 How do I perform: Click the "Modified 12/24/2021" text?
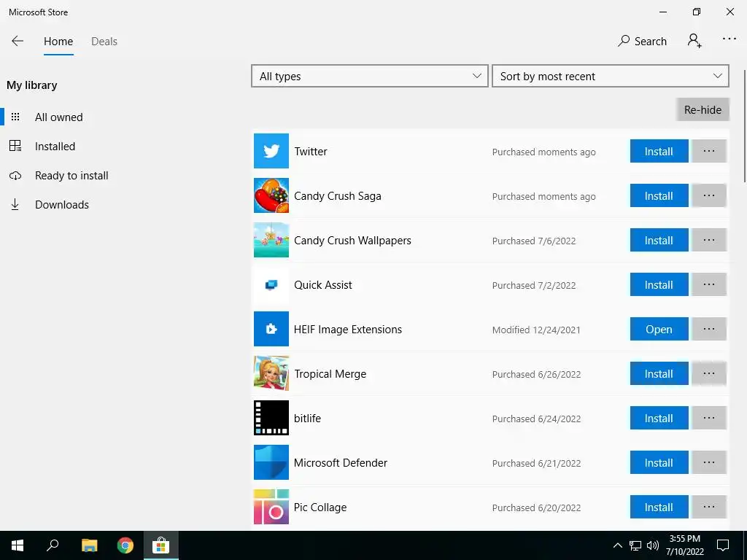[536, 330]
